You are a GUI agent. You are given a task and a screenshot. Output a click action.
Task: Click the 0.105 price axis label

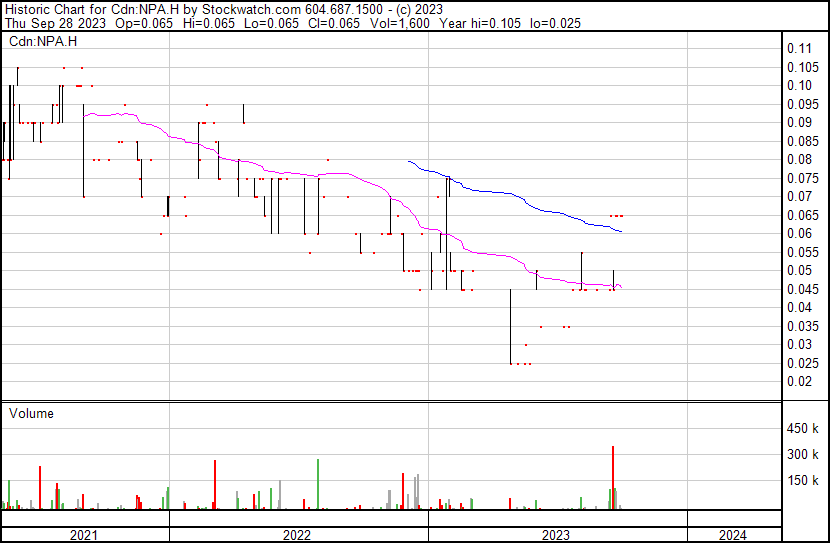(803, 67)
